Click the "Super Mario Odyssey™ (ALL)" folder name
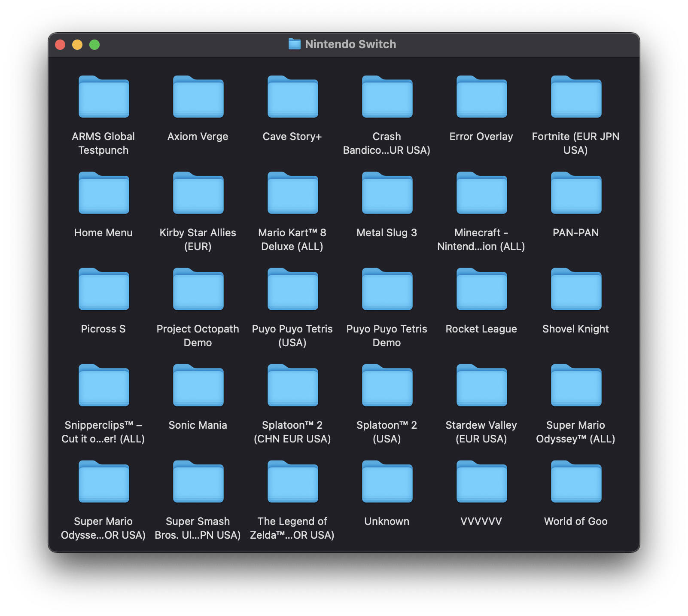 (x=576, y=432)
